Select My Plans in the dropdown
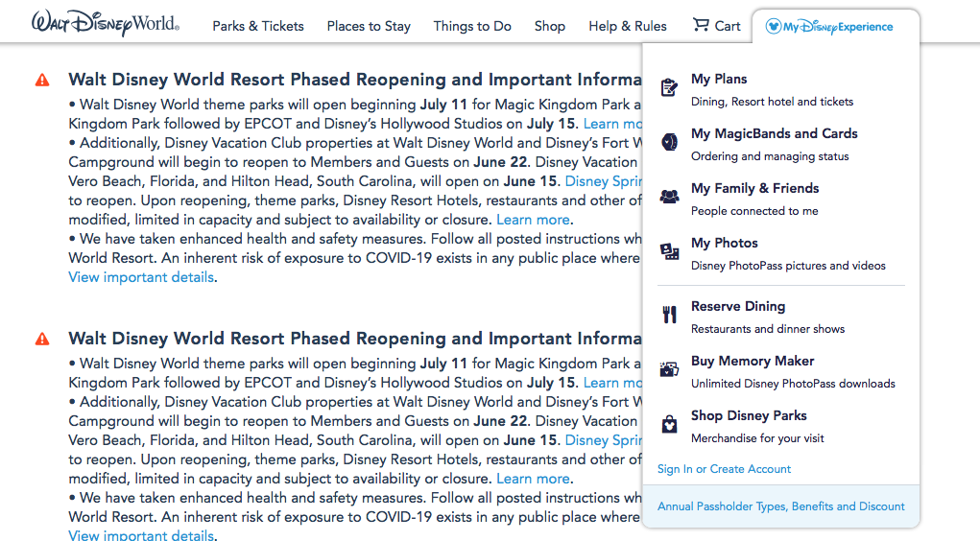 pyautogui.click(x=719, y=80)
